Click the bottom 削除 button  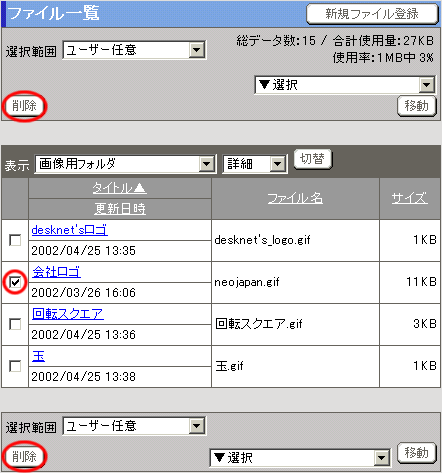tap(24, 456)
